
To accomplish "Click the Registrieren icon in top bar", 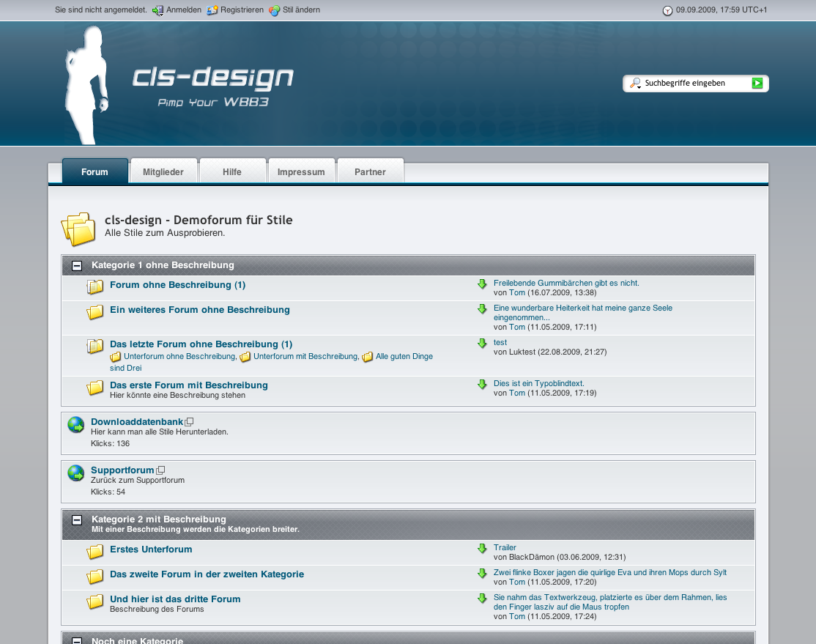I will click(212, 10).
